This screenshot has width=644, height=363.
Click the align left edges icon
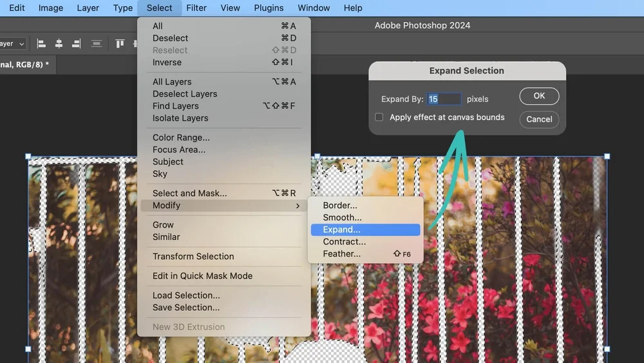pos(41,44)
